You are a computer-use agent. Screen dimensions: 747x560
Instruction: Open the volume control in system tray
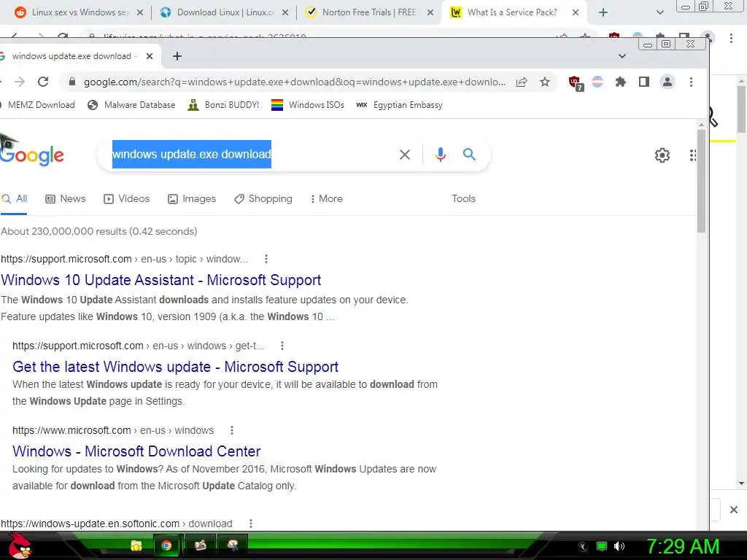[619, 546]
